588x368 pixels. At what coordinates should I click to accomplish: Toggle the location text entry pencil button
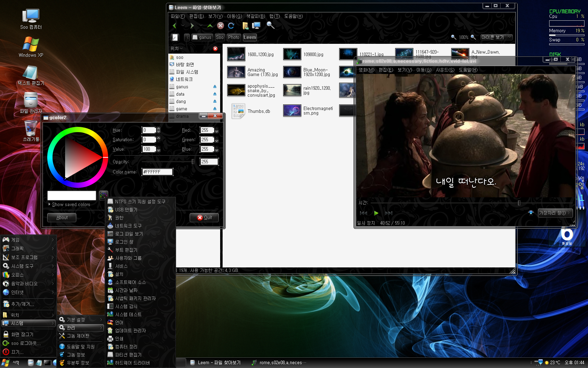pyautogui.click(x=175, y=37)
